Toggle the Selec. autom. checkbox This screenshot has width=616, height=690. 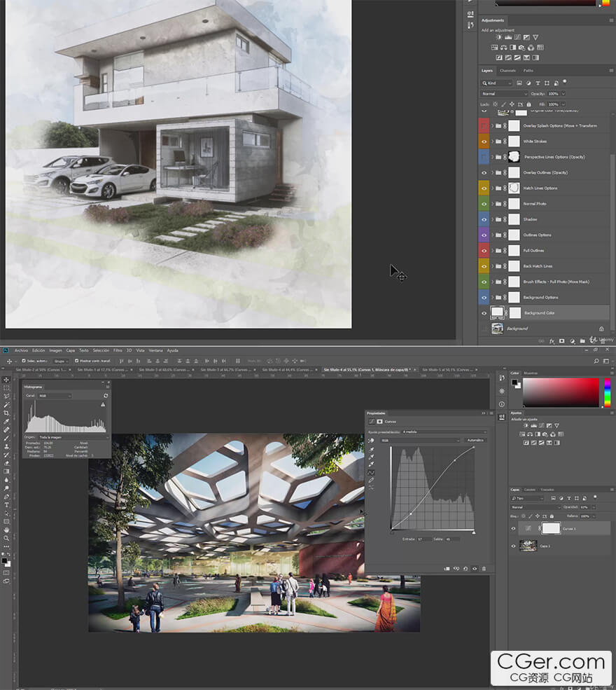tap(24, 361)
